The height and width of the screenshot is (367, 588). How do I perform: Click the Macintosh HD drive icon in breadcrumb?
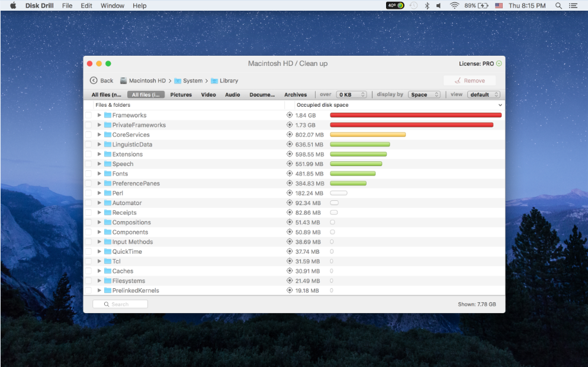123,81
